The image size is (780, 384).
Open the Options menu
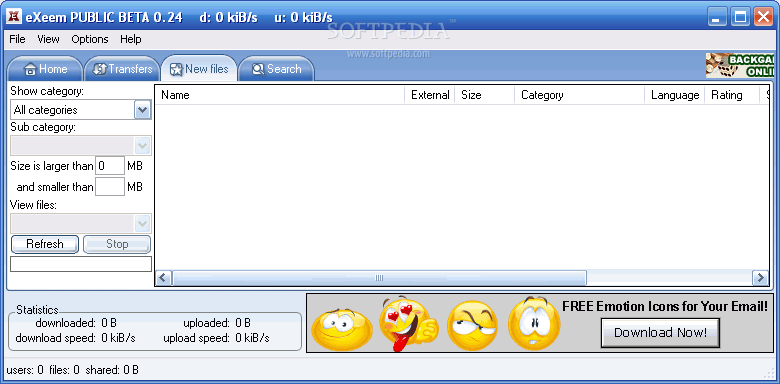coord(90,39)
